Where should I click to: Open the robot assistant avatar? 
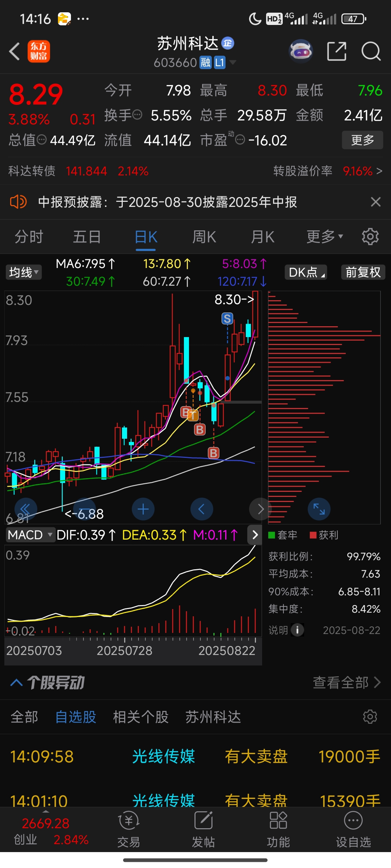click(300, 51)
